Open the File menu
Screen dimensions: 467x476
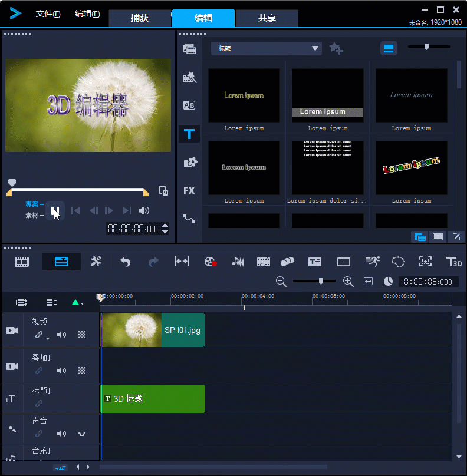pyautogui.click(x=48, y=14)
